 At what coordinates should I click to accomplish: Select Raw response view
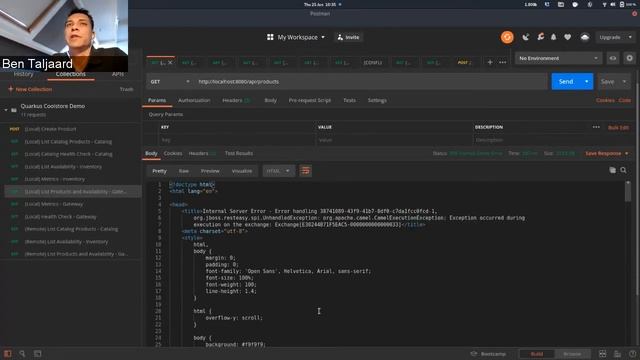pyautogui.click(x=184, y=171)
